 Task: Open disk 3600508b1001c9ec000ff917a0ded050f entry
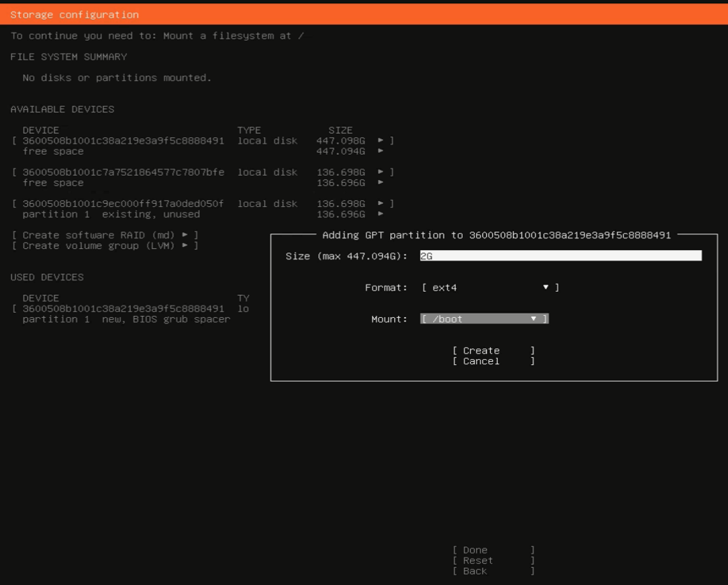click(203, 204)
